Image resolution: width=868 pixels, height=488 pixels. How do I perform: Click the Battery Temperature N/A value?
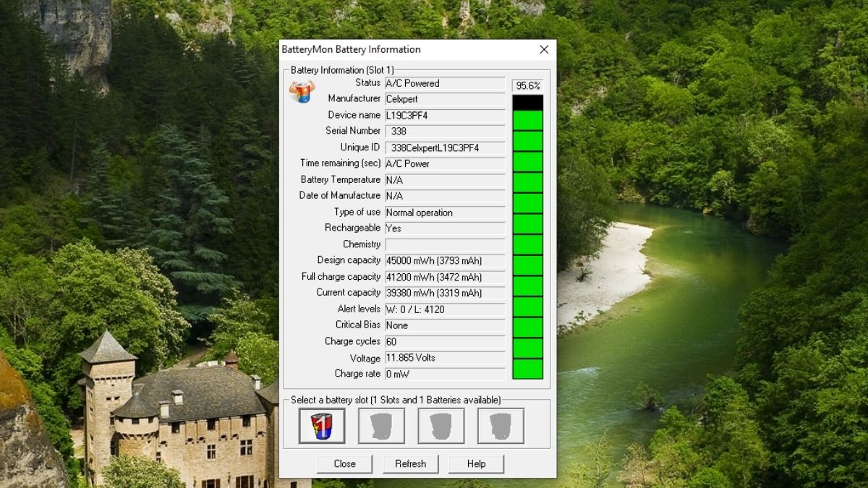pos(445,180)
